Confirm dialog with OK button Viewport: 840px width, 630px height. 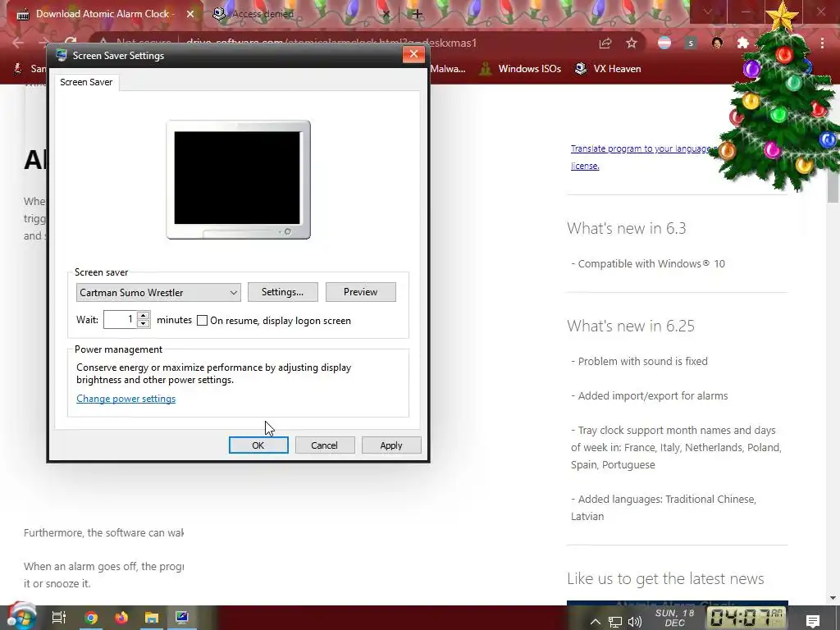click(x=258, y=445)
